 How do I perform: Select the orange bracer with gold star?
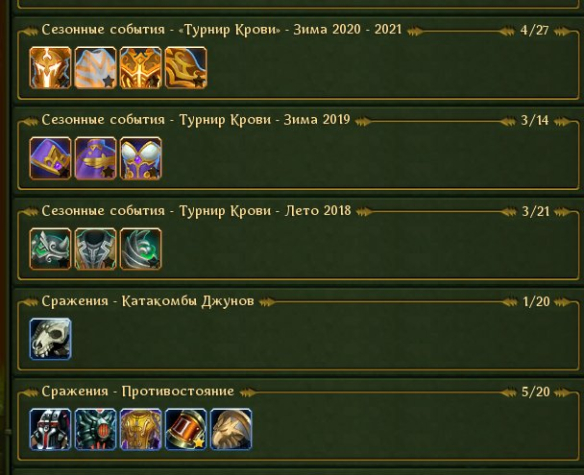[186, 429]
